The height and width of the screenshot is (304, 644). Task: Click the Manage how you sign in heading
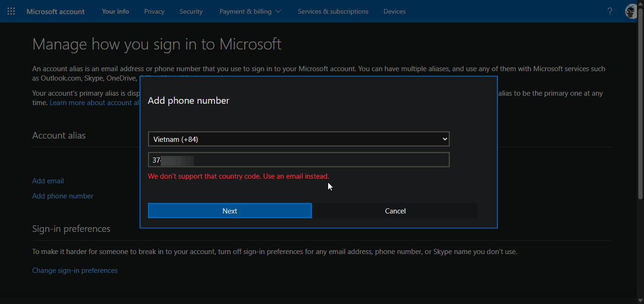click(x=157, y=44)
